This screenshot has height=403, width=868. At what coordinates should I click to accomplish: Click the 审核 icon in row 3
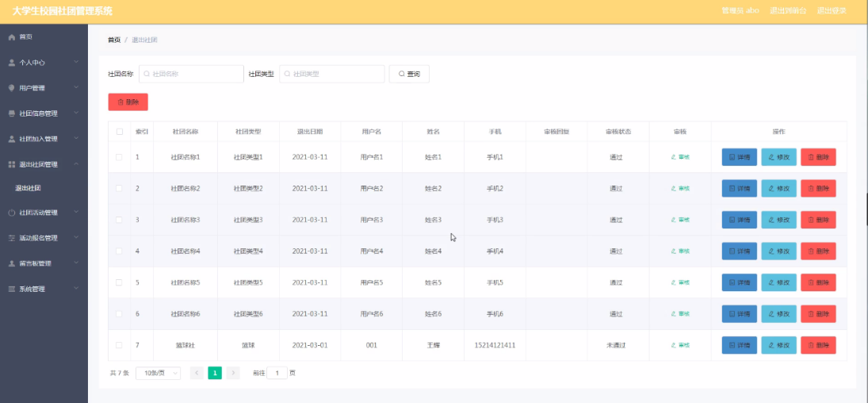674,220
